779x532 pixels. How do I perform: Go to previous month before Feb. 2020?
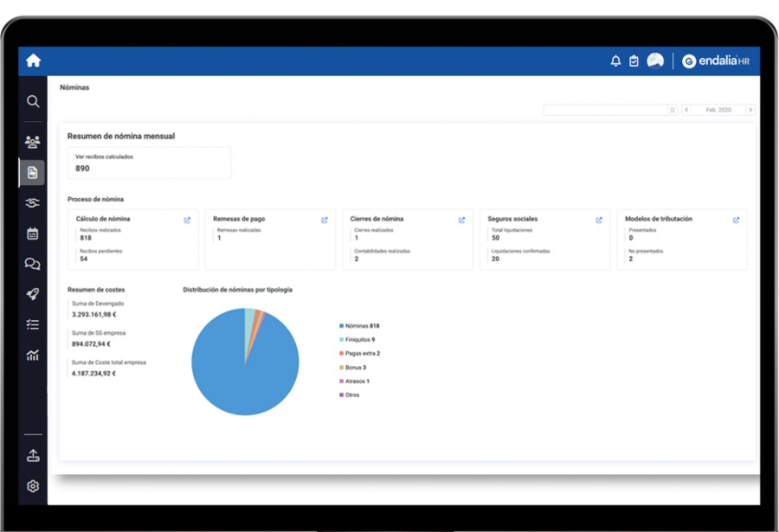686,110
